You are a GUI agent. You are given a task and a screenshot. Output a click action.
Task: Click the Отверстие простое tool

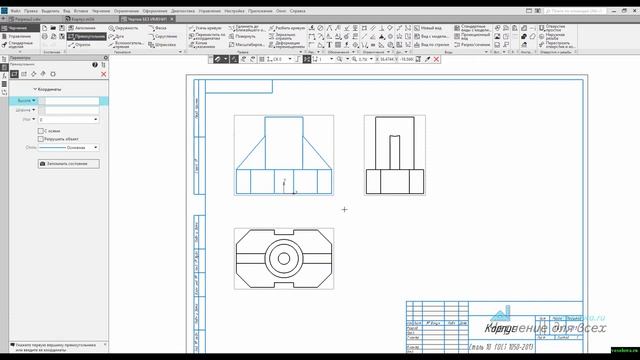[x=553, y=28]
